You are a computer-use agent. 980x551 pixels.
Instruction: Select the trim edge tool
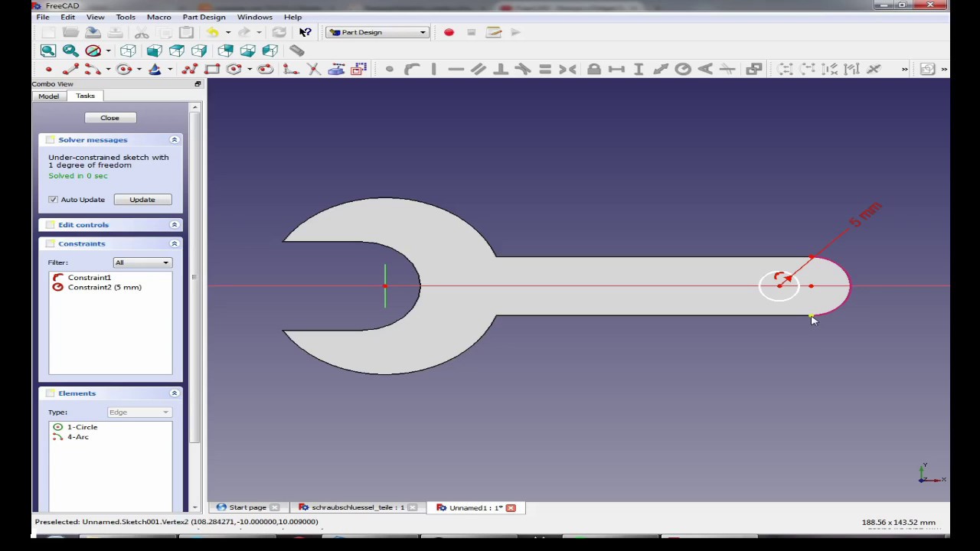[x=313, y=70]
